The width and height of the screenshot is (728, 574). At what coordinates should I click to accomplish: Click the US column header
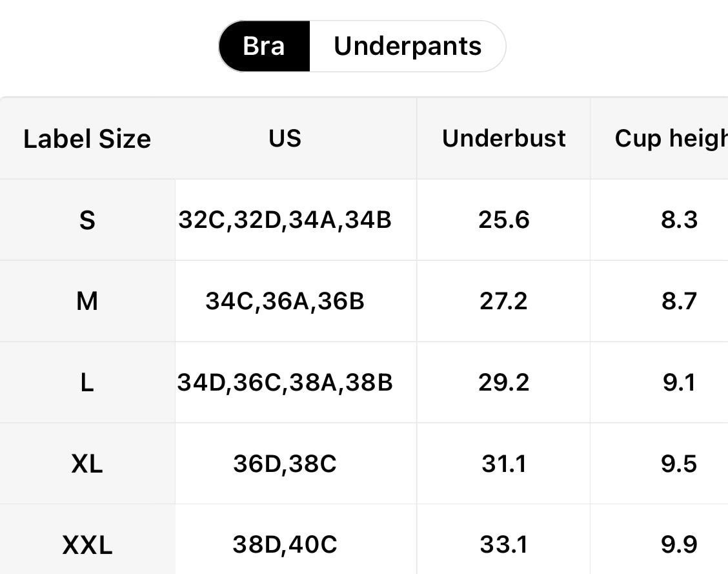click(x=285, y=138)
